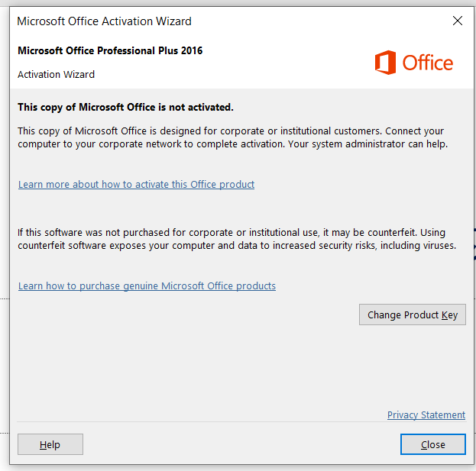Click the Activation Wizard subtitle text
This screenshot has width=476, height=471.
57,75
